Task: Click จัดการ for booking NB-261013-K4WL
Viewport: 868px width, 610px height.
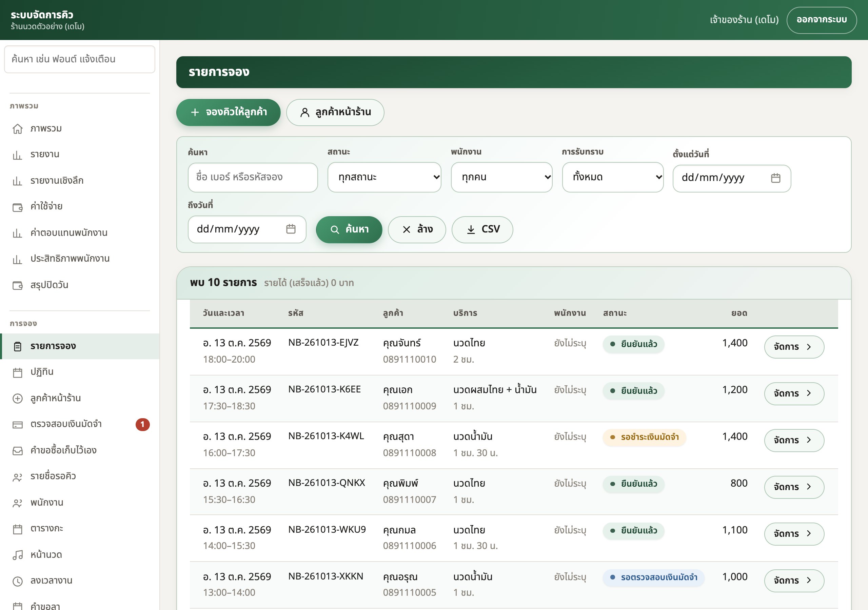Action: pos(794,440)
